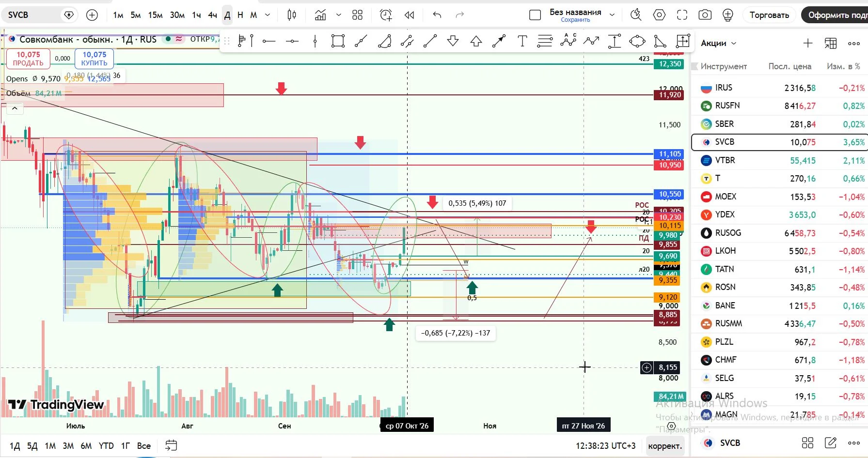
Task: Click the Undo arrow icon
Action: 437,15
